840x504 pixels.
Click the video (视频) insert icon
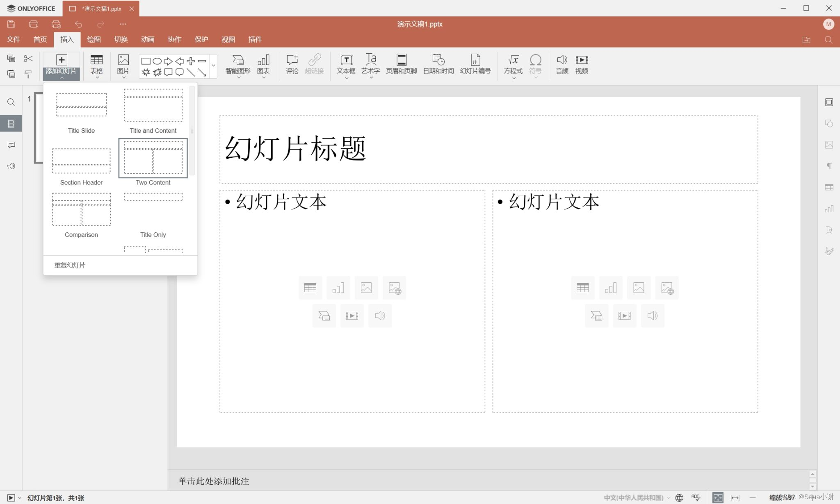[x=582, y=64]
